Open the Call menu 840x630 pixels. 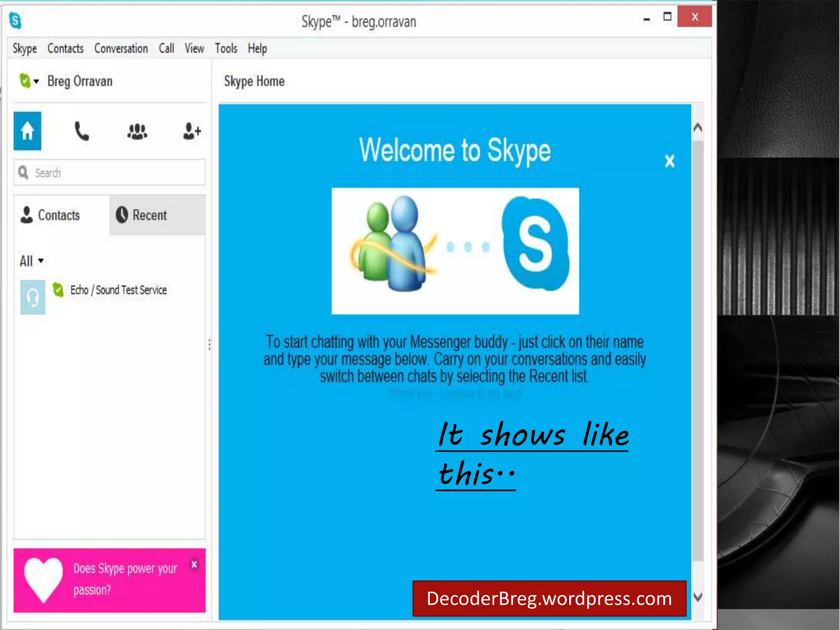(x=167, y=48)
